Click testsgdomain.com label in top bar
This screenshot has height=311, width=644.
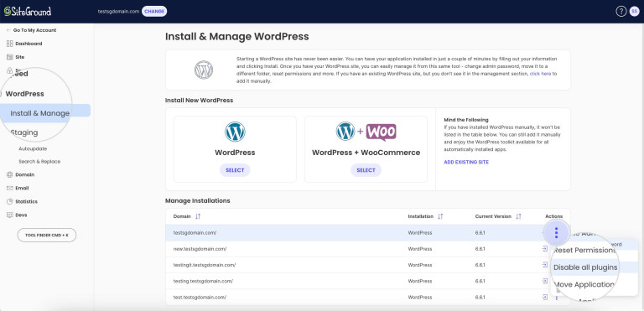118,12
